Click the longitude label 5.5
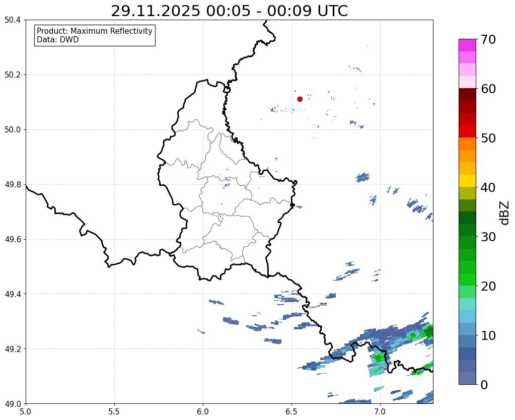This screenshot has height=420, width=515. click(x=114, y=411)
